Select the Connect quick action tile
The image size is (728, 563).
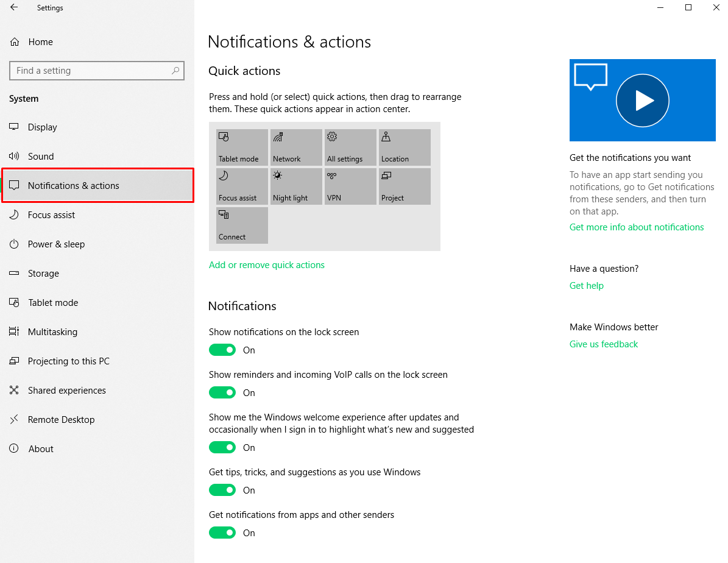coord(242,225)
